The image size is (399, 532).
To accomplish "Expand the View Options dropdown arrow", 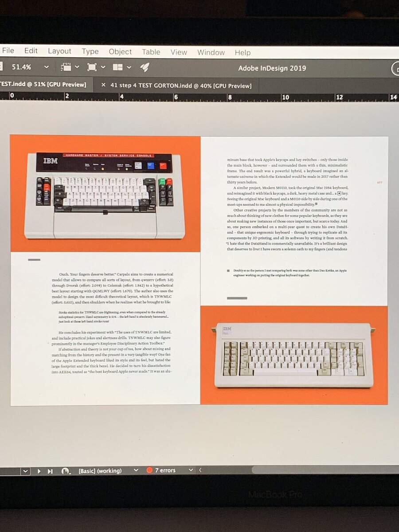I will point(77,67).
